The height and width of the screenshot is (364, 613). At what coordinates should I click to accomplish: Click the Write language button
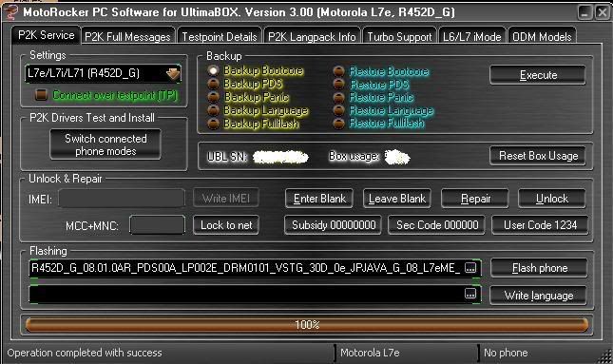point(538,296)
